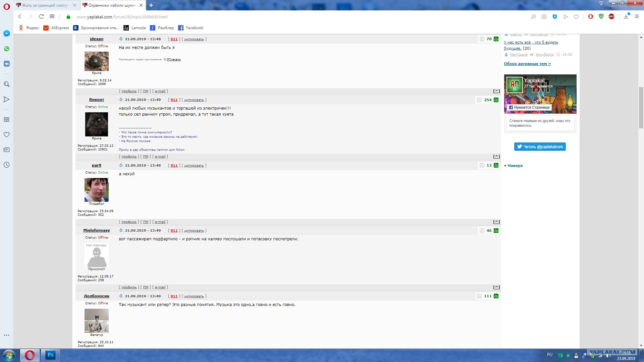Open the AliExpress bookmark
Image resolution: width=644 pixels, height=362 pixels.
(x=56, y=28)
